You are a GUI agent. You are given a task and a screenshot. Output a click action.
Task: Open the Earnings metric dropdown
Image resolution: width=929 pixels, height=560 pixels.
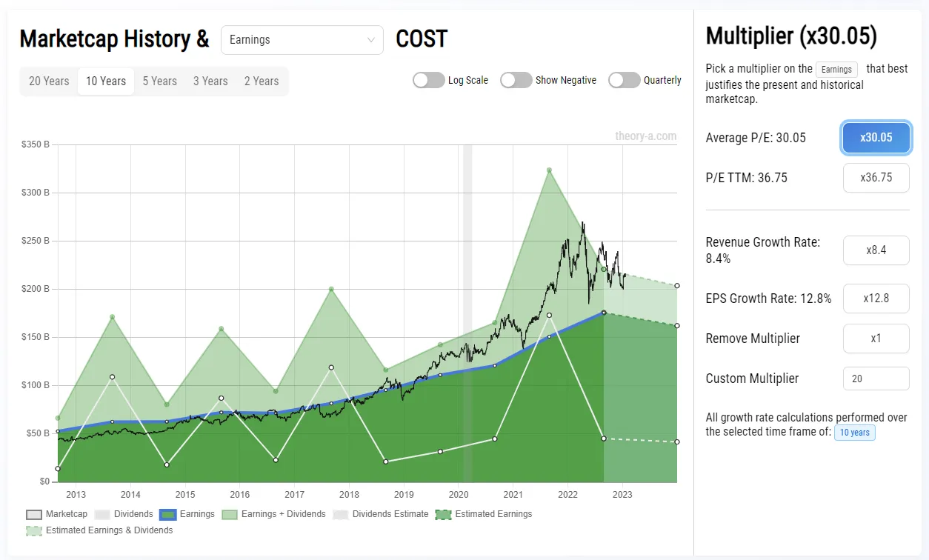[302, 40]
